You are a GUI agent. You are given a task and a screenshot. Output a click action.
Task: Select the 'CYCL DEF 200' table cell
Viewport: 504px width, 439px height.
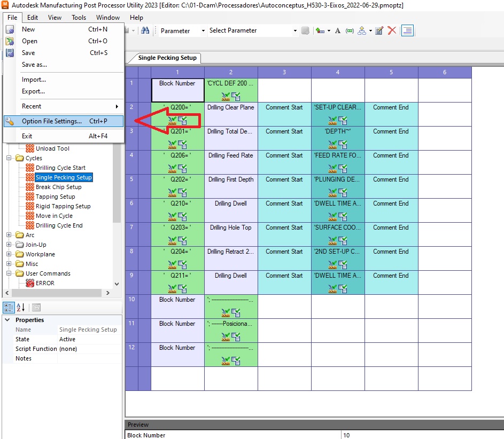click(x=231, y=90)
